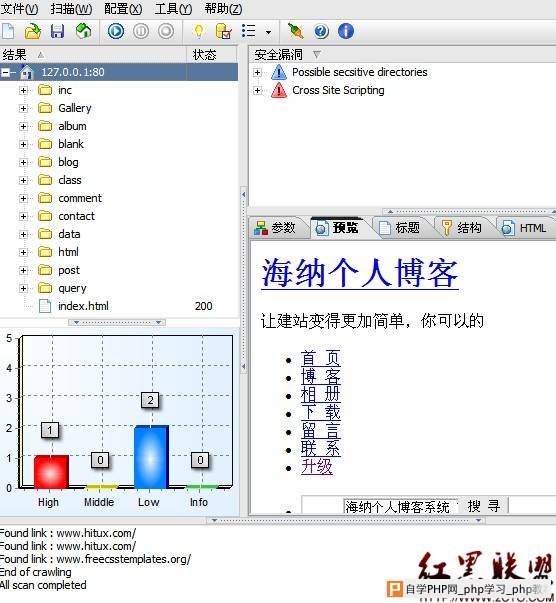This screenshot has width=556, height=603.
Task: Expand the Cross Site Scripting vulnerability node
Action: pyautogui.click(x=258, y=90)
